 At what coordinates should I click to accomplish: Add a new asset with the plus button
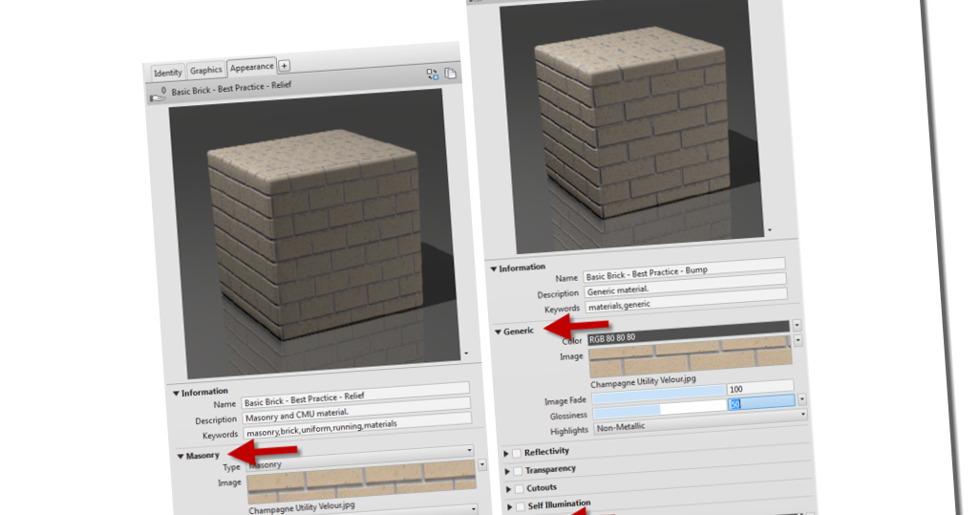pos(284,66)
